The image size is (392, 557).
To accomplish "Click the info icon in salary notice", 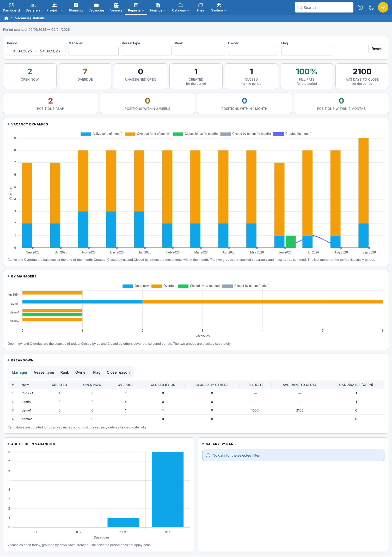I will point(208,455).
